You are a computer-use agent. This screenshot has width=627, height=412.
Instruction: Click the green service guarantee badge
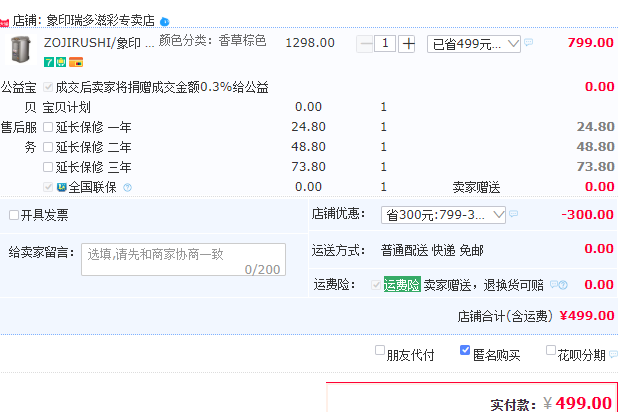click(61, 62)
